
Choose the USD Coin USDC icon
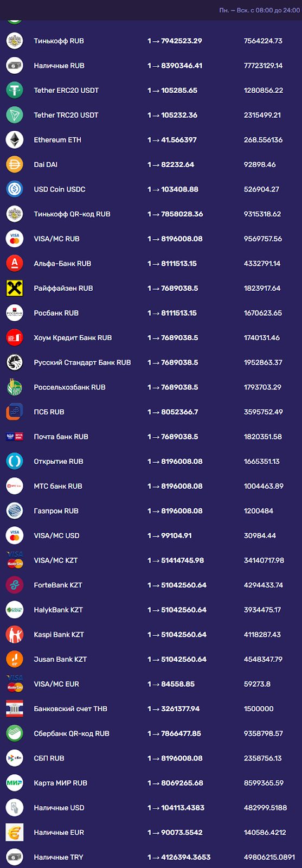click(15, 189)
